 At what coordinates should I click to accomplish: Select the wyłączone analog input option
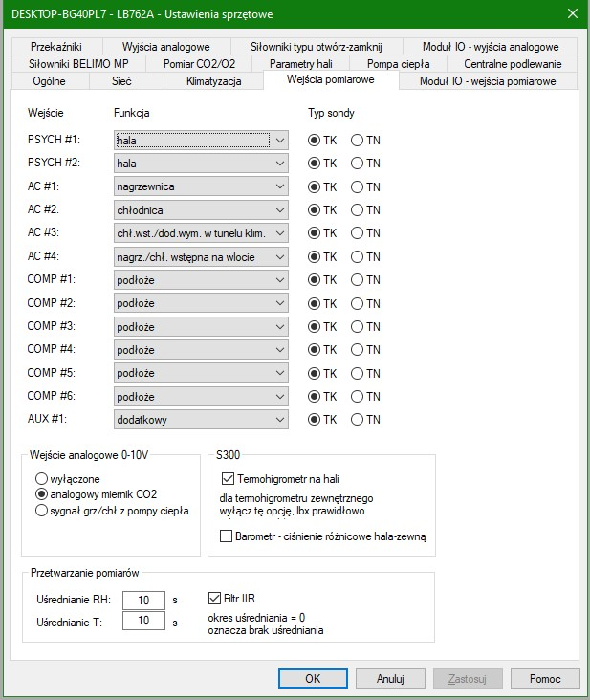pyautogui.click(x=42, y=477)
